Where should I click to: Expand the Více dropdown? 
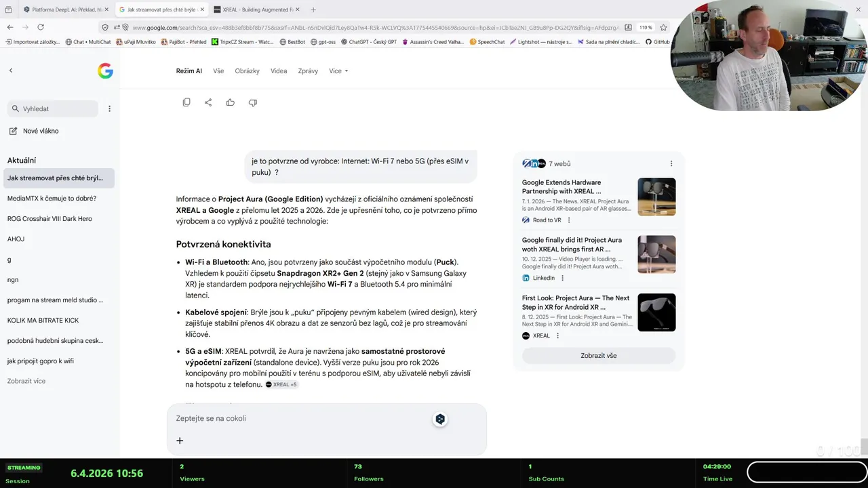(x=338, y=70)
